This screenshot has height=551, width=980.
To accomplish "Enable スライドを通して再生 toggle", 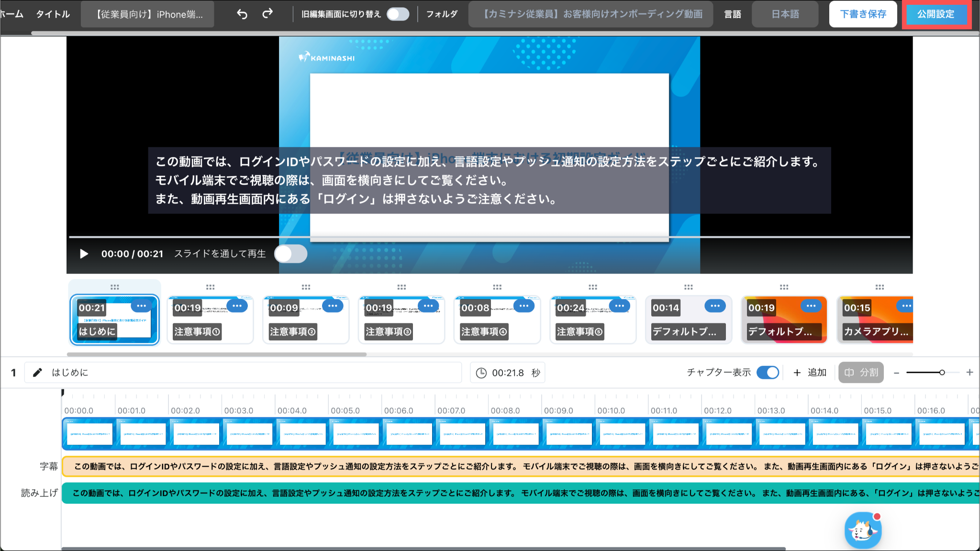I will click(291, 254).
